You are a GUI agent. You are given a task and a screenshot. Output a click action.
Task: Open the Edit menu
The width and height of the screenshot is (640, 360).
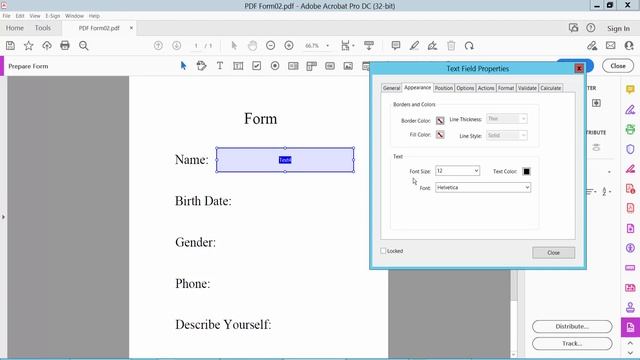click(20, 16)
